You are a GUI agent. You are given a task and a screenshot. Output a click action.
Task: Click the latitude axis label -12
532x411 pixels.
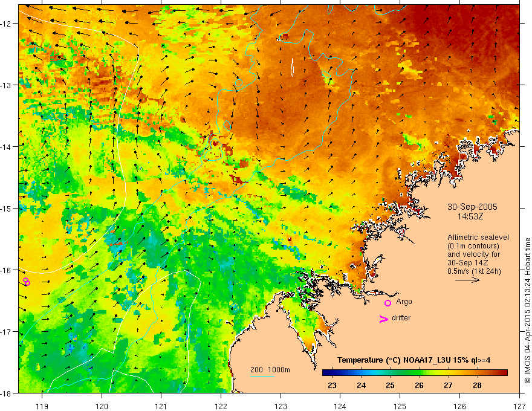tap(7, 24)
